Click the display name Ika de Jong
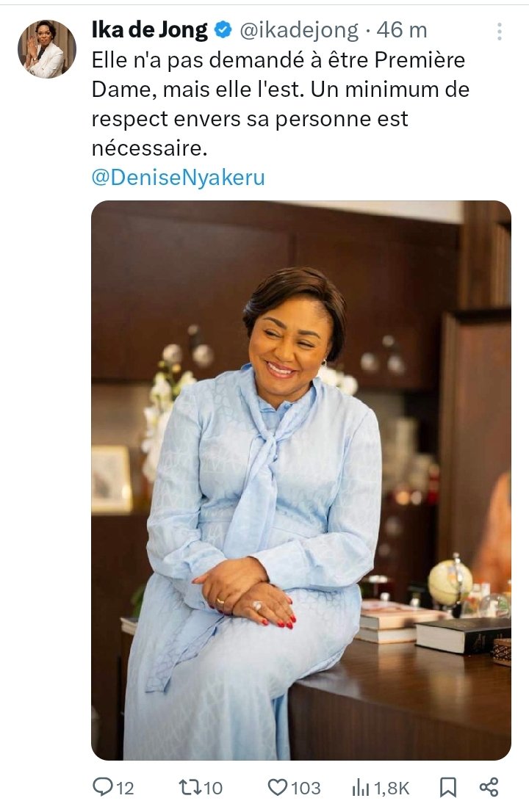Screen dimensions: 529x812 pyautogui.click(x=150, y=30)
